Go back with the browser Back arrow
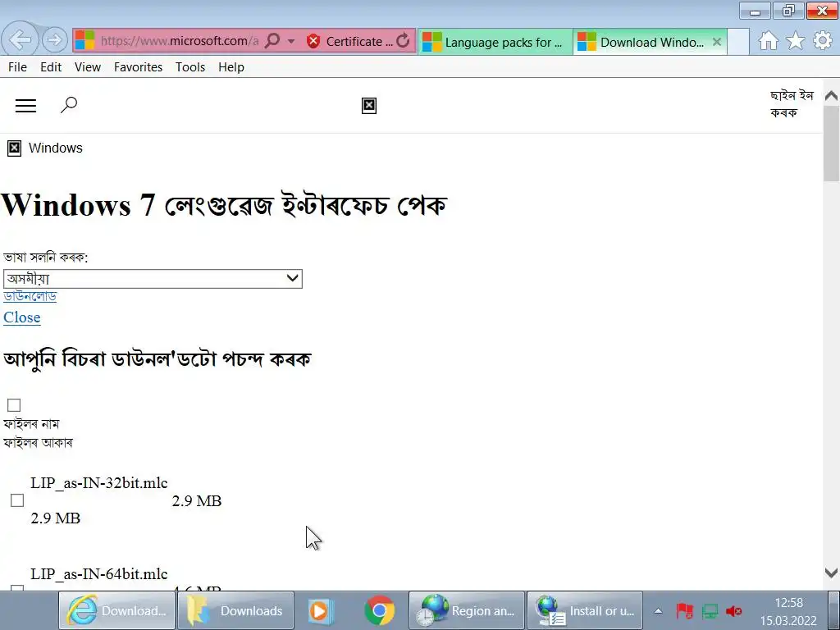Image resolution: width=840 pixels, height=630 pixels. (20, 39)
